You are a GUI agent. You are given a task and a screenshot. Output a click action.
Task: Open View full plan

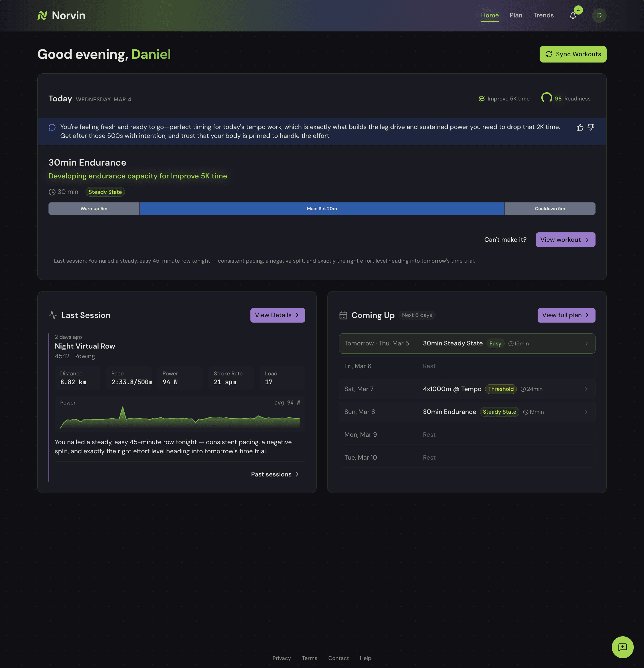566,315
